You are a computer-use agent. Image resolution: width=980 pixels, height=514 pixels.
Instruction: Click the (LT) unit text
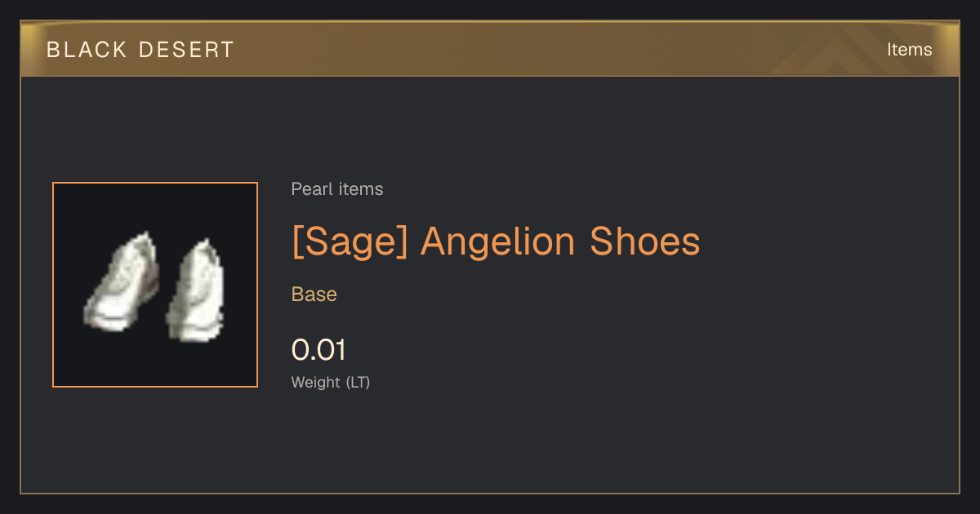point(358,382)
